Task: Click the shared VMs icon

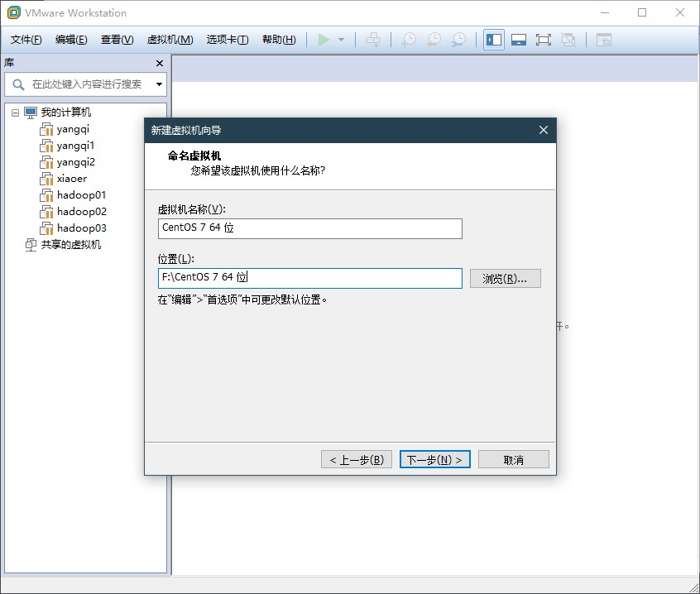Action: tap(31, 245)
